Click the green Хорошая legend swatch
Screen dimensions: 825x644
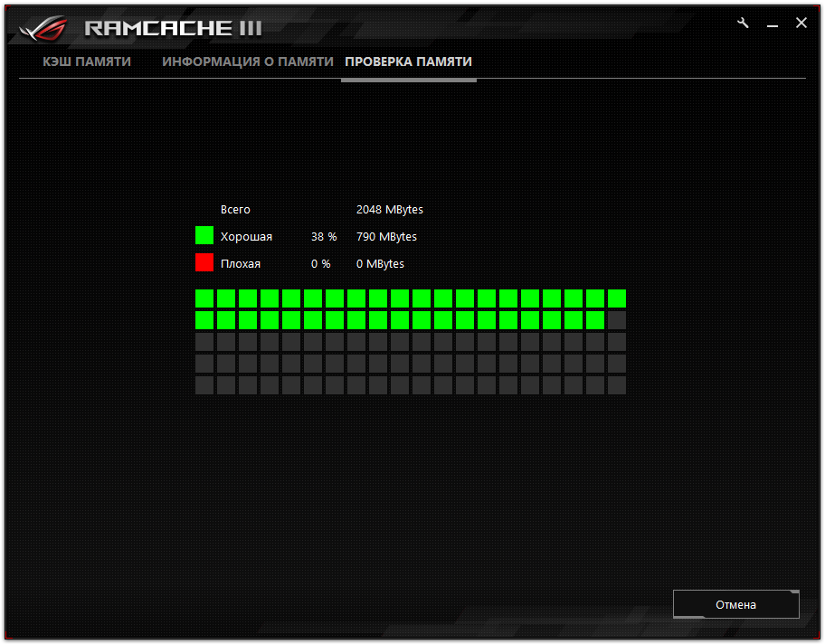click(x=204, y=235)
